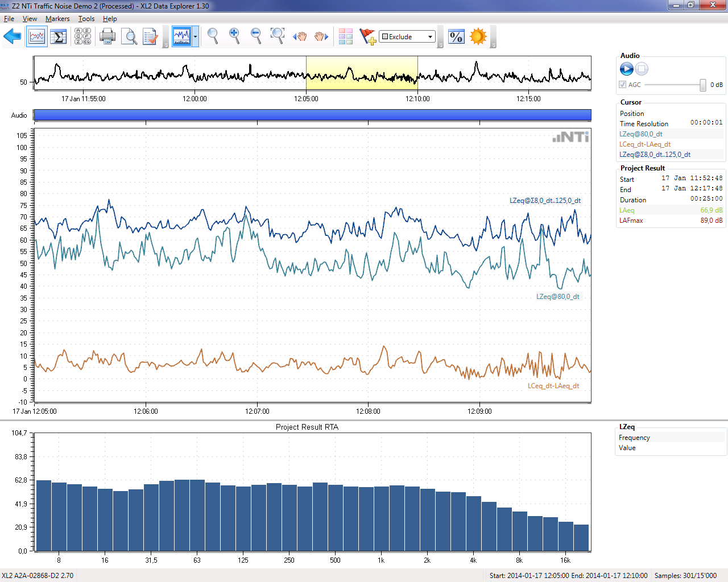
Task: Click the audio gain slider handle
Action: (703, 85)
